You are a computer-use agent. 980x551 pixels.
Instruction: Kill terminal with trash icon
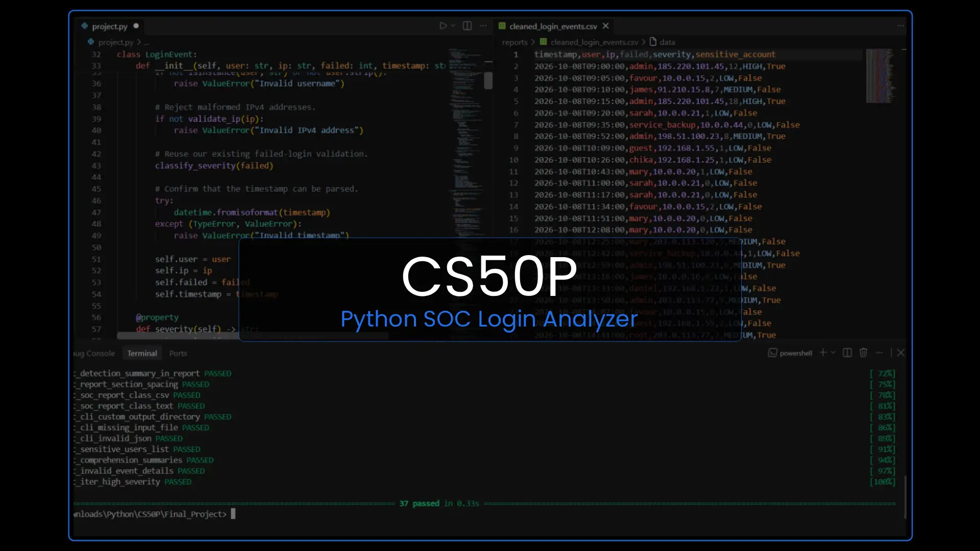click(863, 353)
